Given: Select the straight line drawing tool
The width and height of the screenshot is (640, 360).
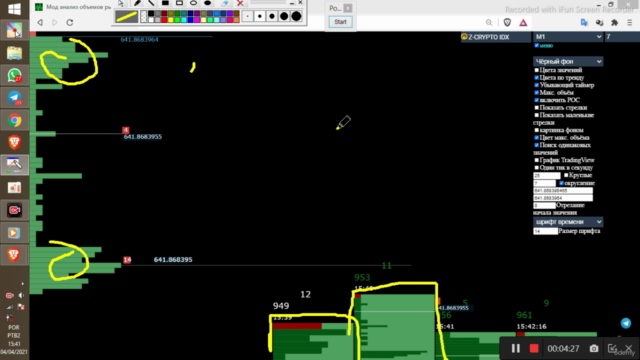Looking at the screenshot, I should (151, 3).
